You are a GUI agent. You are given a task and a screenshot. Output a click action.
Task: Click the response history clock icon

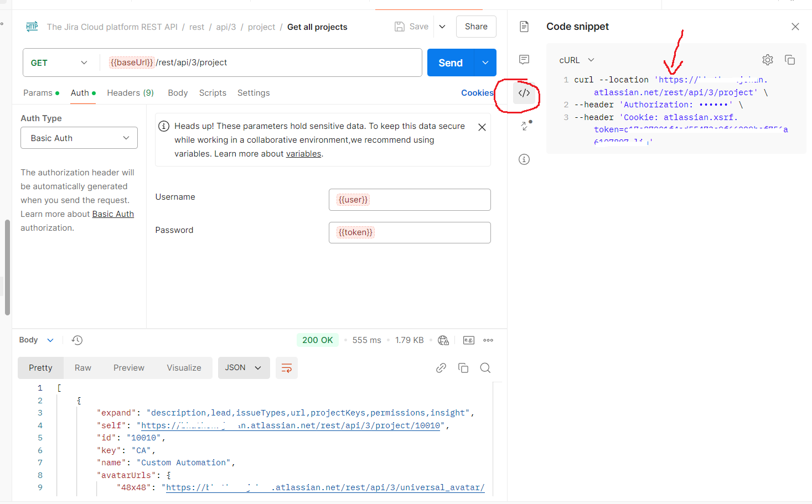tap(77, 340)
